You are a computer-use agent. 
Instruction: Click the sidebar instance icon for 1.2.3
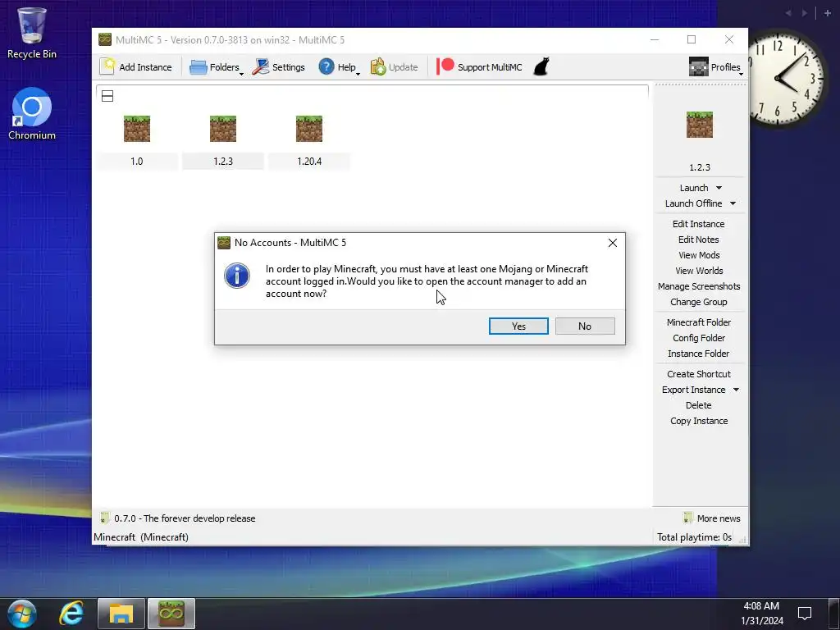[x=700, y=125]
